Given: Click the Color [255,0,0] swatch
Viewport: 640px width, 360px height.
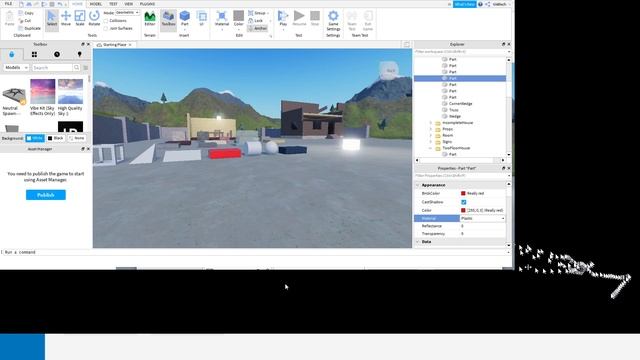Looking at the screenshot, I should click(463, 210).
